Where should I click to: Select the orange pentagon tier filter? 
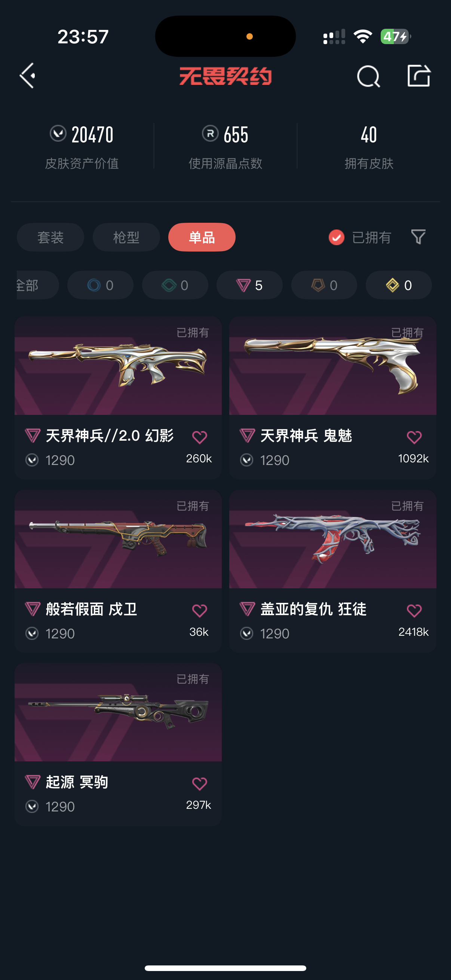pyautogui.click(x=324, y=285)
